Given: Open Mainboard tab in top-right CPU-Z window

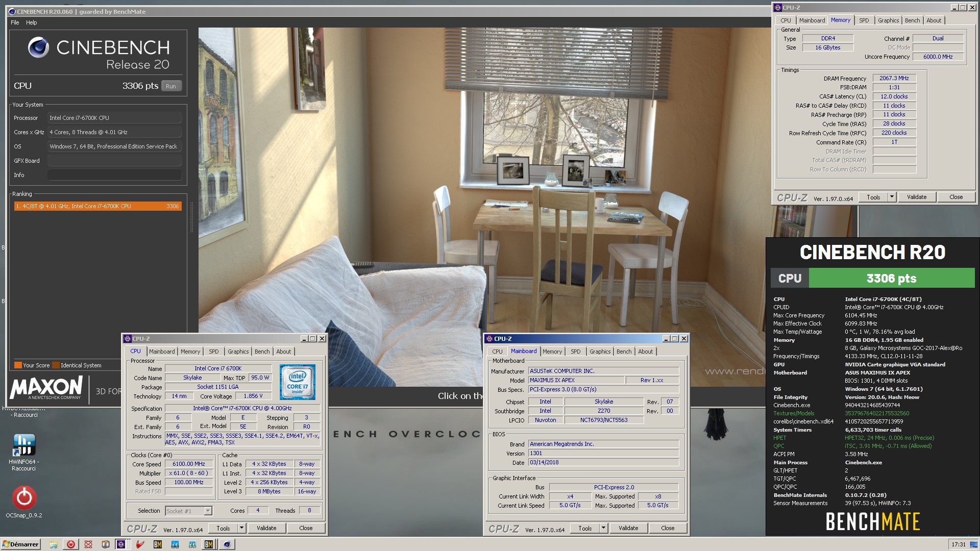Looking at the screenshot, I should click(812, 20).
